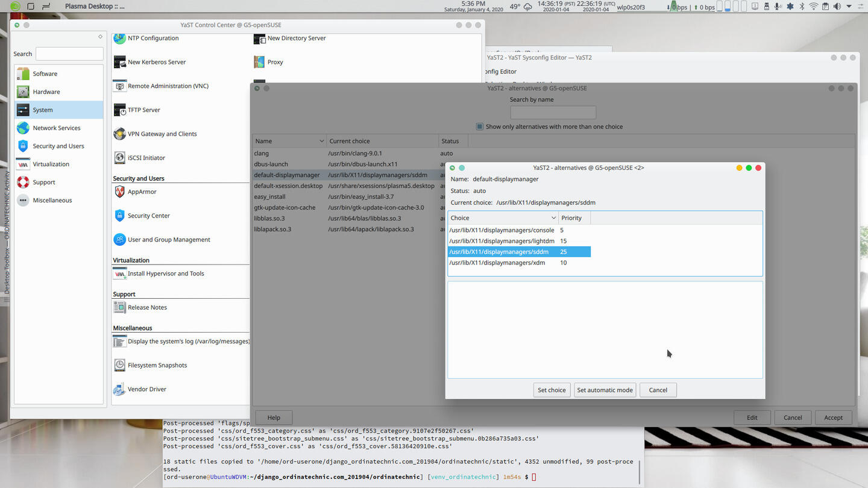Open Install Hypervisor and Tools module
Screen dimensions: 868x488
[x=159, y=274]
